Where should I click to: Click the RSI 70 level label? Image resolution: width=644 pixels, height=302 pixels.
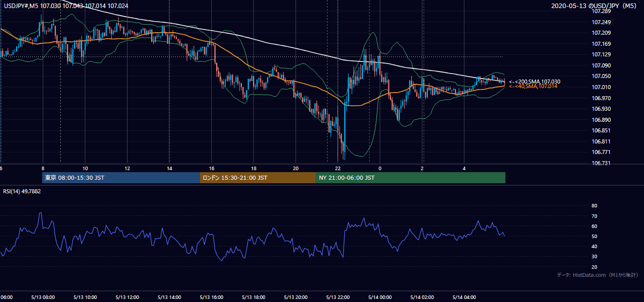point(594,216)
